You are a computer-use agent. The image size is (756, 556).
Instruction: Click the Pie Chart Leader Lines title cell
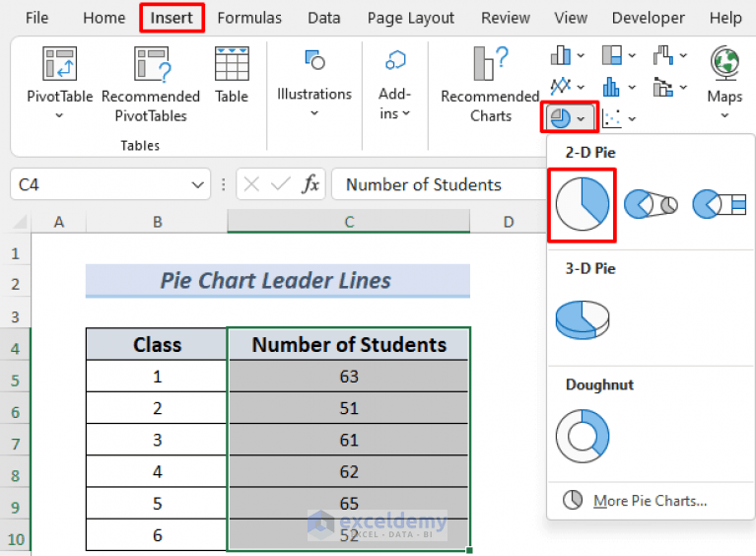pos(278,281)
